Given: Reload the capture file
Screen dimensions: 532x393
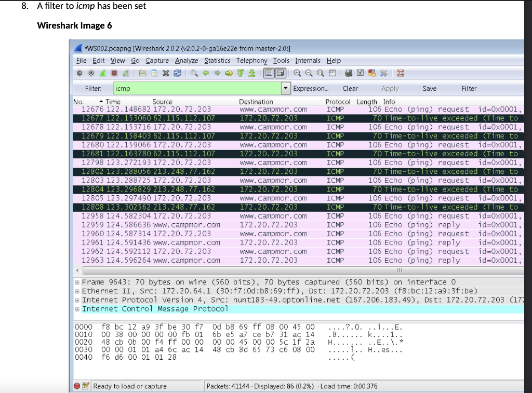Looking at the screenshot, I should tap(178, 73).
